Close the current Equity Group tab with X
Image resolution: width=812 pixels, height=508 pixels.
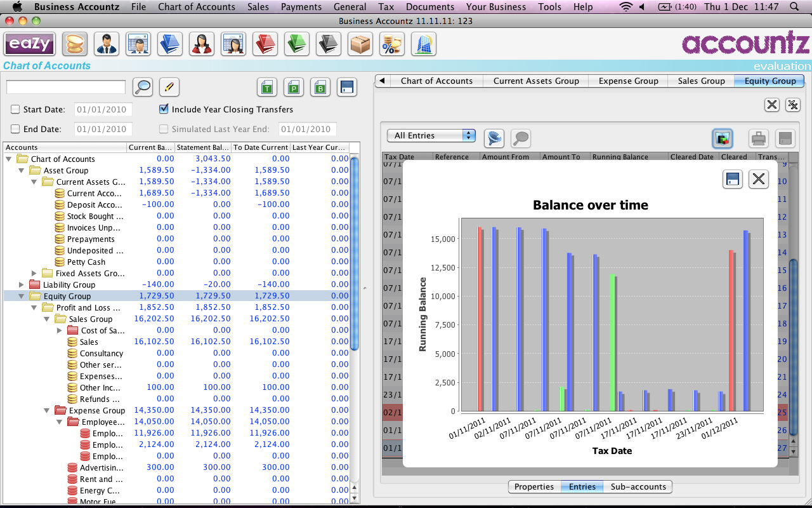pos(772,105)
